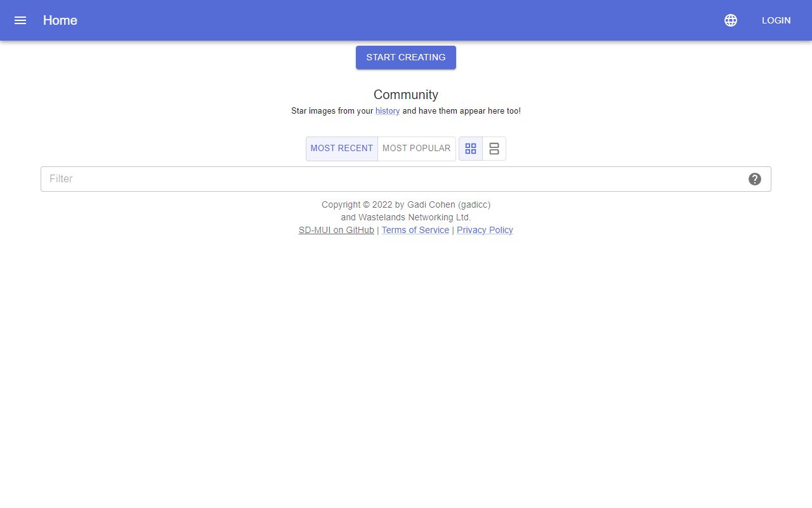Open the history link
The height and width of the screenshot is (508, 812).
tap(388, 111)
